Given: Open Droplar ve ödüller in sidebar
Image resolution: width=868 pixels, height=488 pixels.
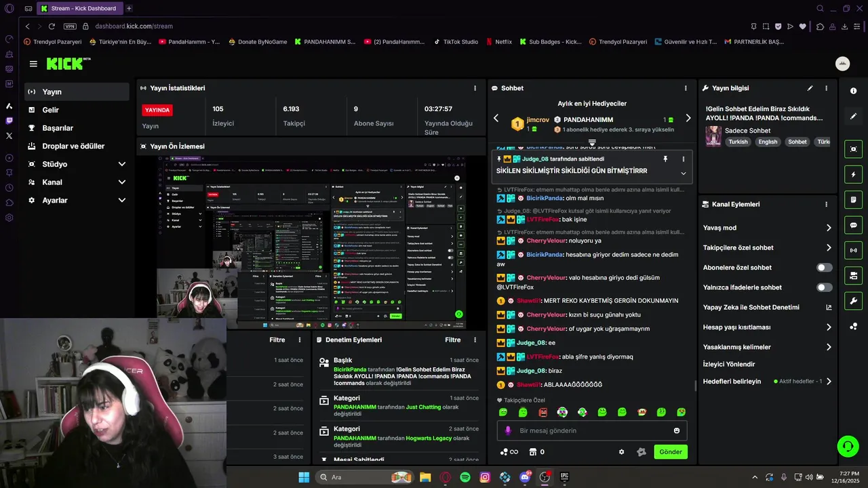Looking at the screenshot, I should pos(77,146).
